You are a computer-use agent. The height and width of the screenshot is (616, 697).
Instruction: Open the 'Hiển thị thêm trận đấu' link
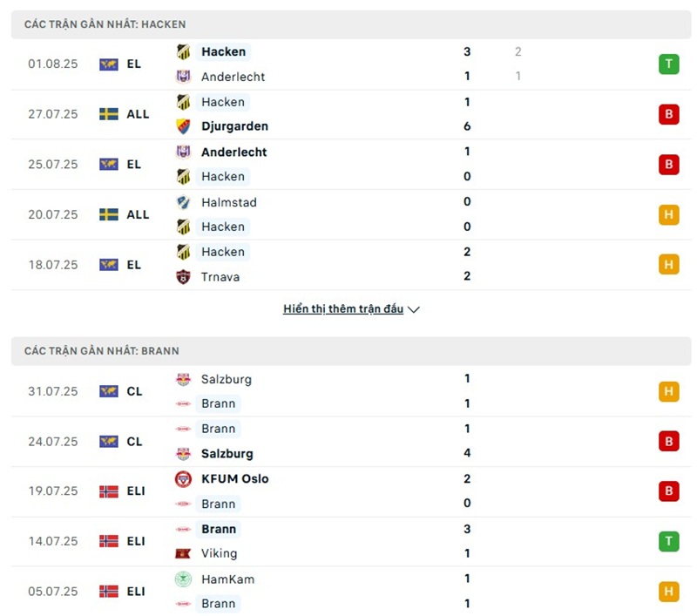343,309
